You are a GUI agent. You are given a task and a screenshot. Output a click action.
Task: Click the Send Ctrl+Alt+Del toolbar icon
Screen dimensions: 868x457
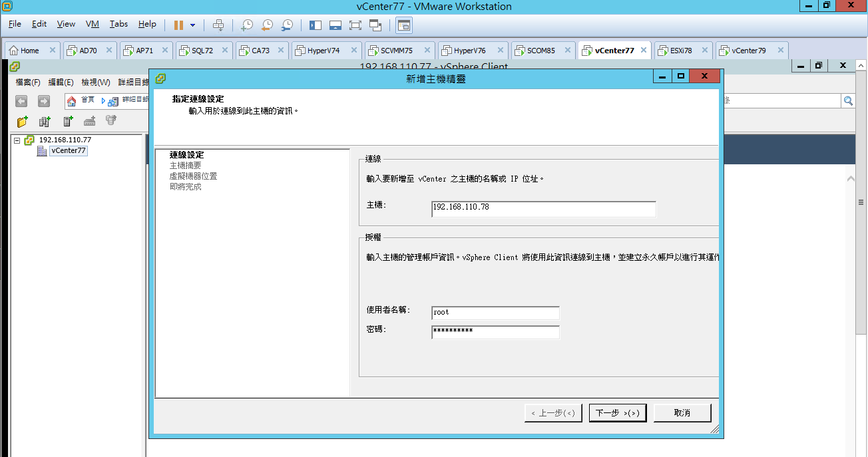(218, 25)
